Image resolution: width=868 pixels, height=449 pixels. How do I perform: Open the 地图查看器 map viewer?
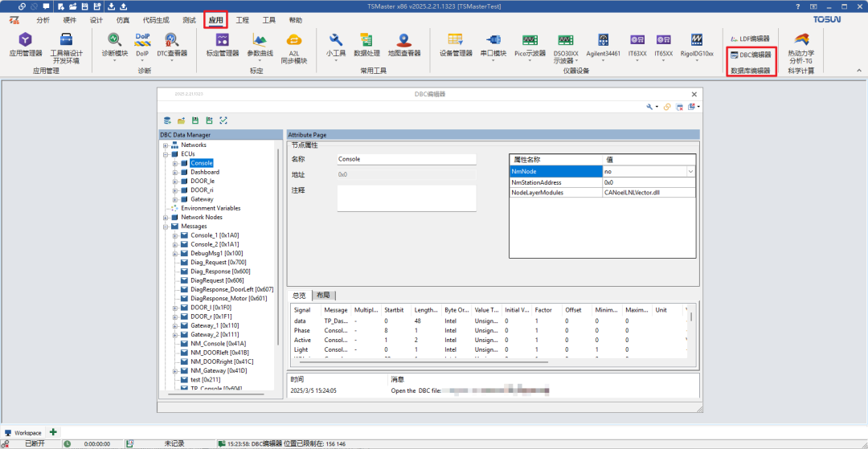[x=404, y=44]
